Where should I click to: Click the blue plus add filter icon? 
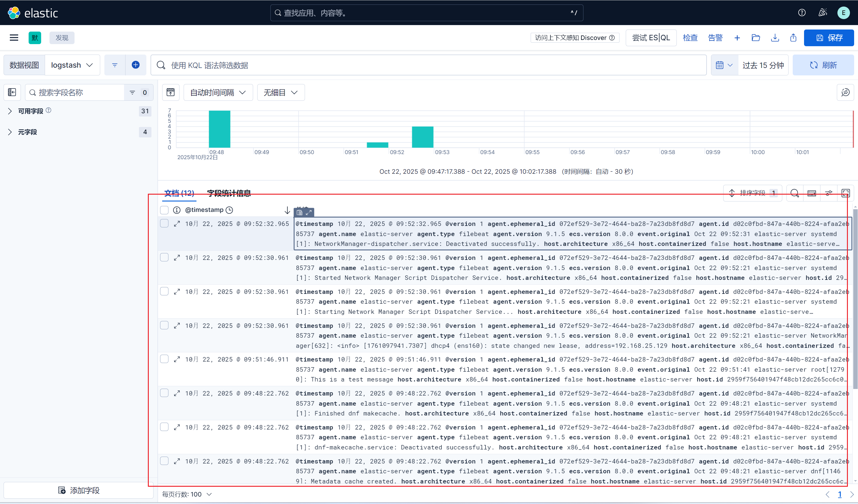(136, 65)
